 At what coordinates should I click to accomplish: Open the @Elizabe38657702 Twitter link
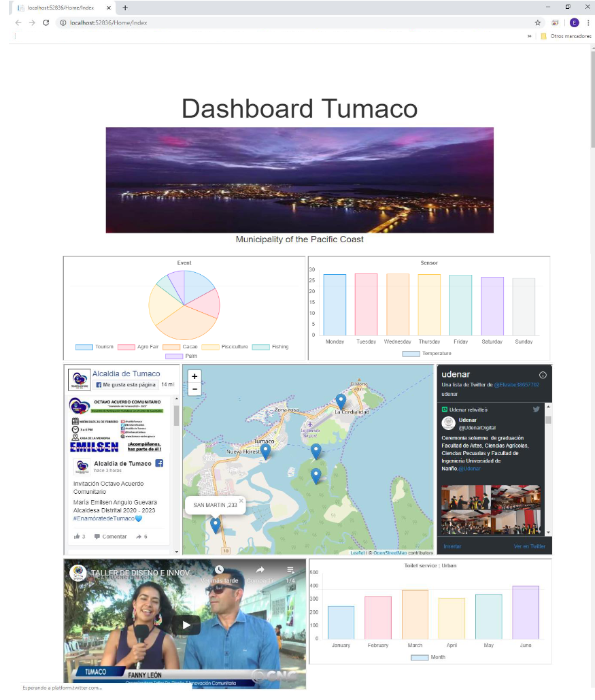pos(516,385)
